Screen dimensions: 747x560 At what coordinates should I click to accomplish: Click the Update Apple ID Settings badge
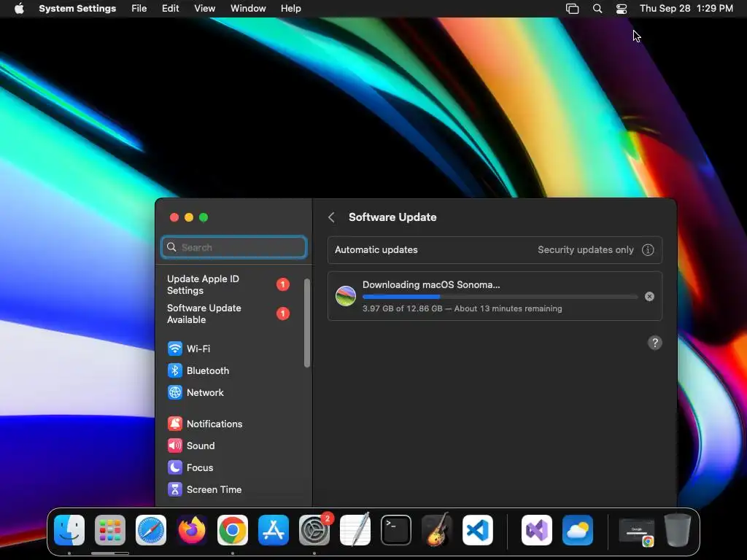point(283,284)
